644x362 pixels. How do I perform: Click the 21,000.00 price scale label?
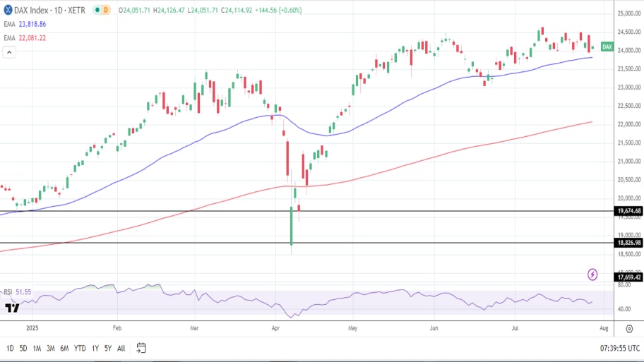point(628,162)
